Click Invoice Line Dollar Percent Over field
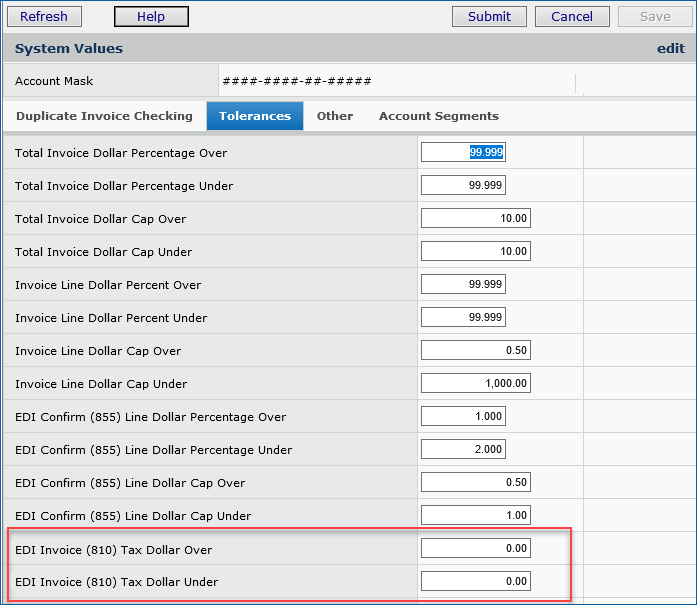This screenshot has width=697, height=605. click(463, 284)
